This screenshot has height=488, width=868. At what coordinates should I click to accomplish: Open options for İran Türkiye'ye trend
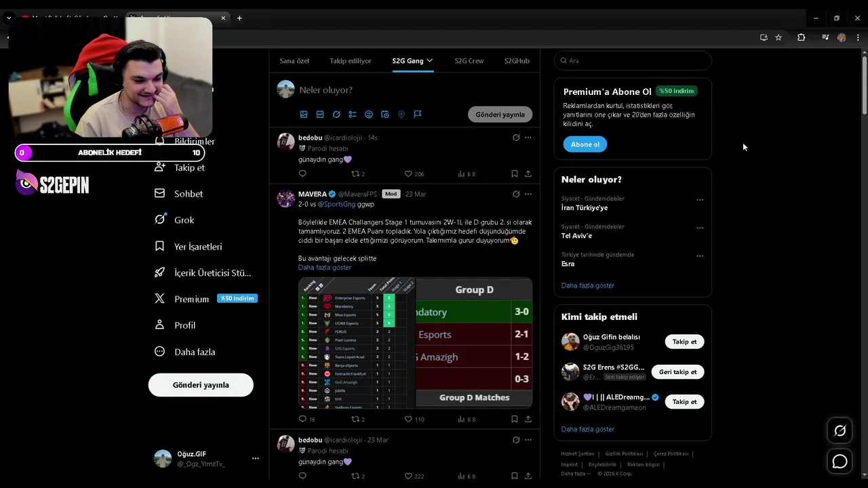pos(700,200)
